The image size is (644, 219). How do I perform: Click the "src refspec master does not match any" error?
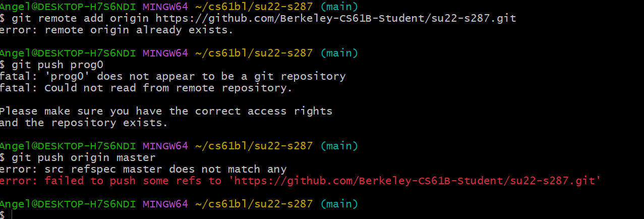tap(165, 169)
